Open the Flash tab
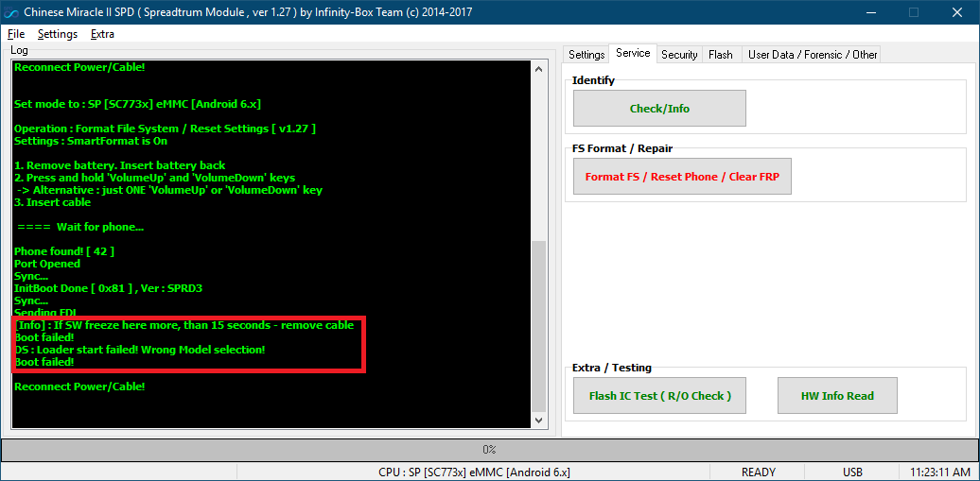Image resolution: width=980 pixels, height=481 pixels. pos(721,55)
